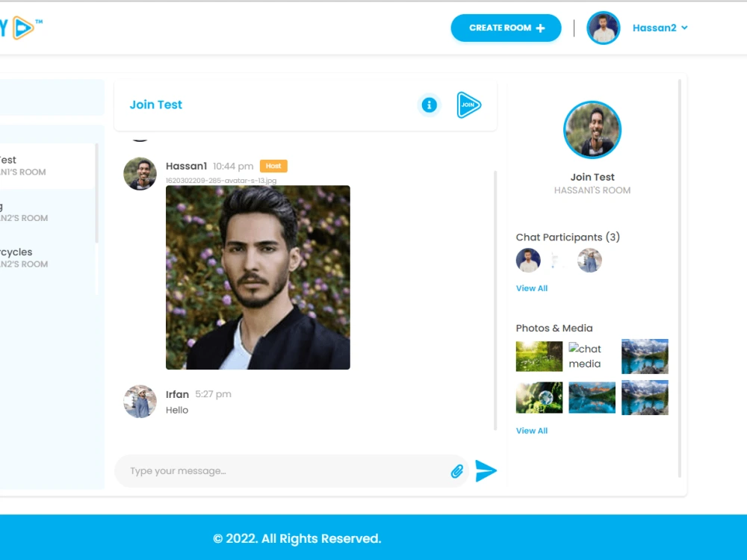Click Irfan's avatar in chat
This screenshot has width=747, height=560.
[x=140, y=402]
